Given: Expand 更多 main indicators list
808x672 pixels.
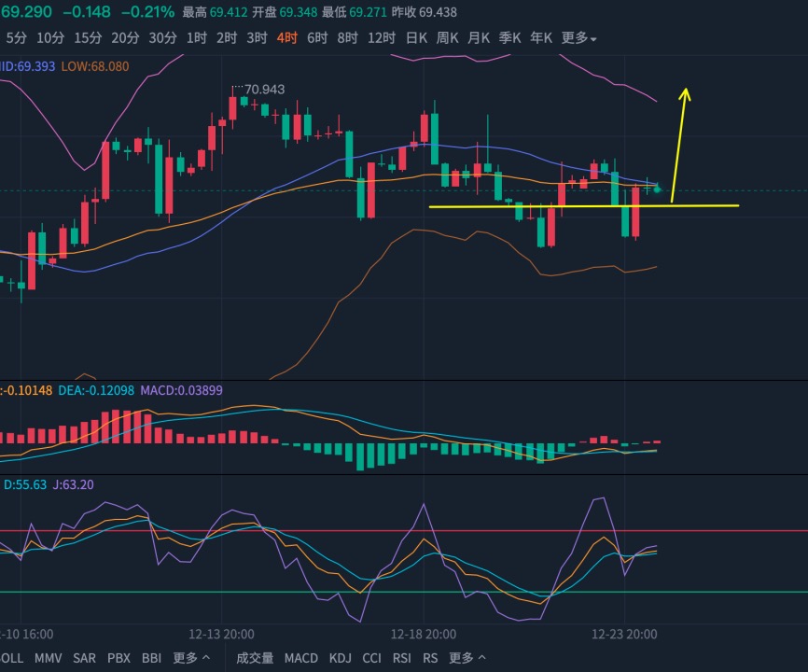Looking at the screenshot, I should [191, 658].
